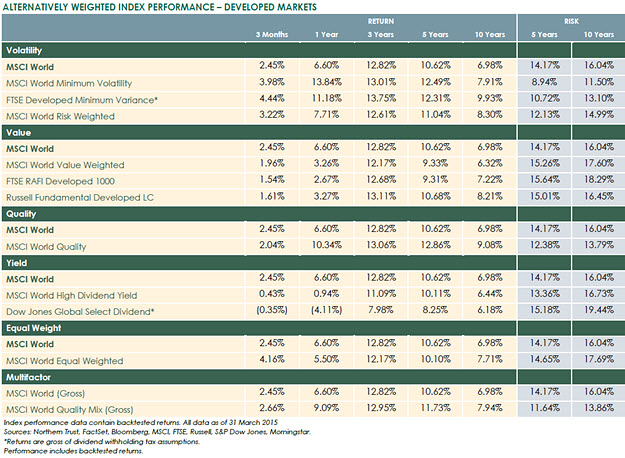This screenshot has width=625, height=458.
Task: Select MSCI World Quality row label
Action: pyautogui.click(x=46, y=247)
